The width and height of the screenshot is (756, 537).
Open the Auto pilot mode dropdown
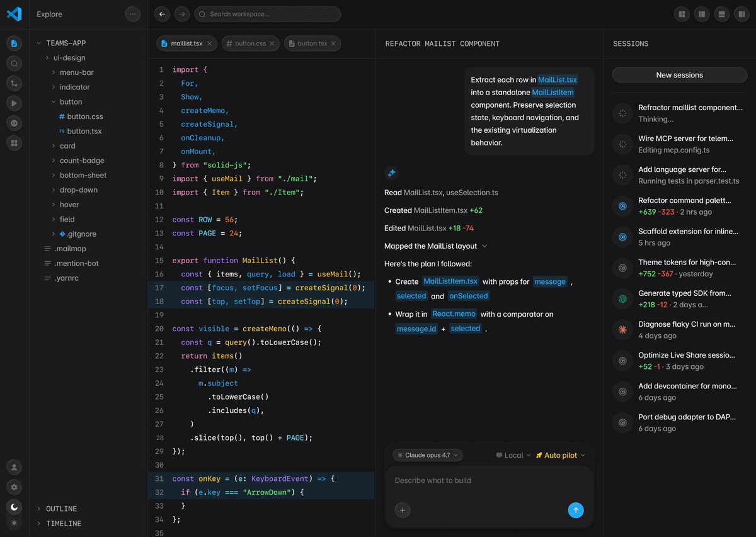[x=560, y=455]
